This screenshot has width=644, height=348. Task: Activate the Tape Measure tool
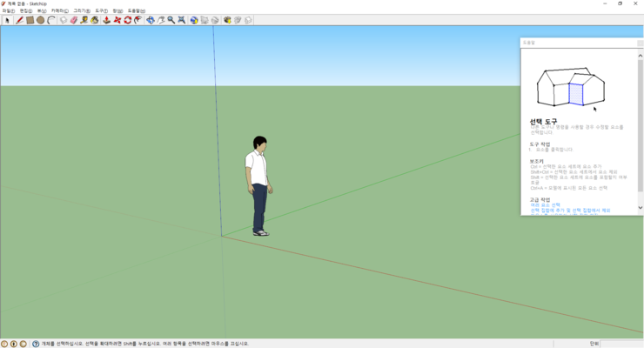click(x=84, y=20)
